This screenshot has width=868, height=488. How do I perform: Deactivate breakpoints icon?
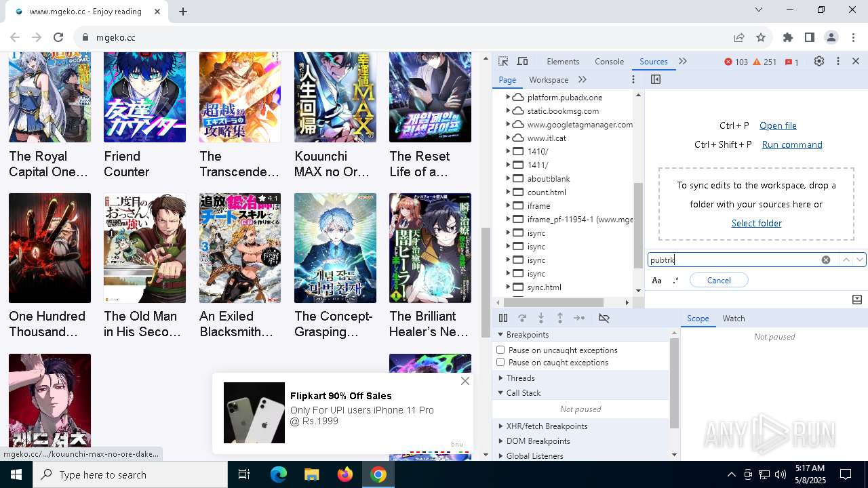click(604, 318)
